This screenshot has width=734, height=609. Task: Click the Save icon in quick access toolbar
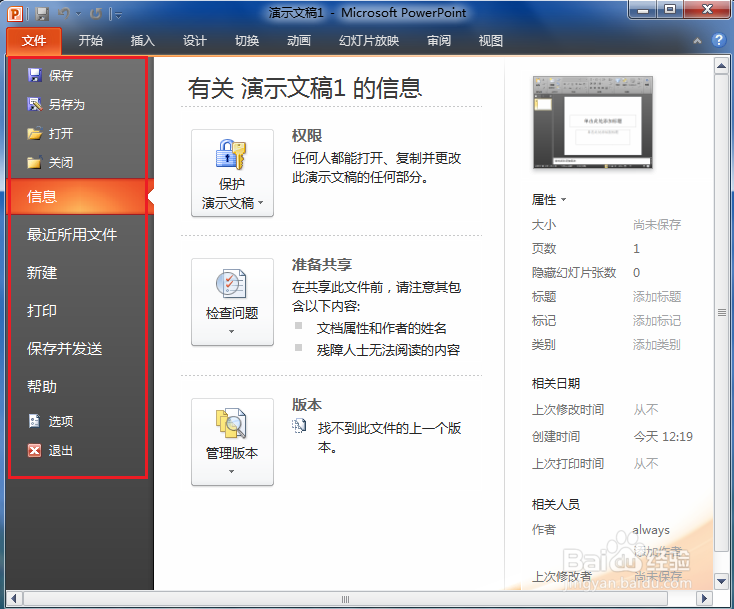tap(42, 14)
